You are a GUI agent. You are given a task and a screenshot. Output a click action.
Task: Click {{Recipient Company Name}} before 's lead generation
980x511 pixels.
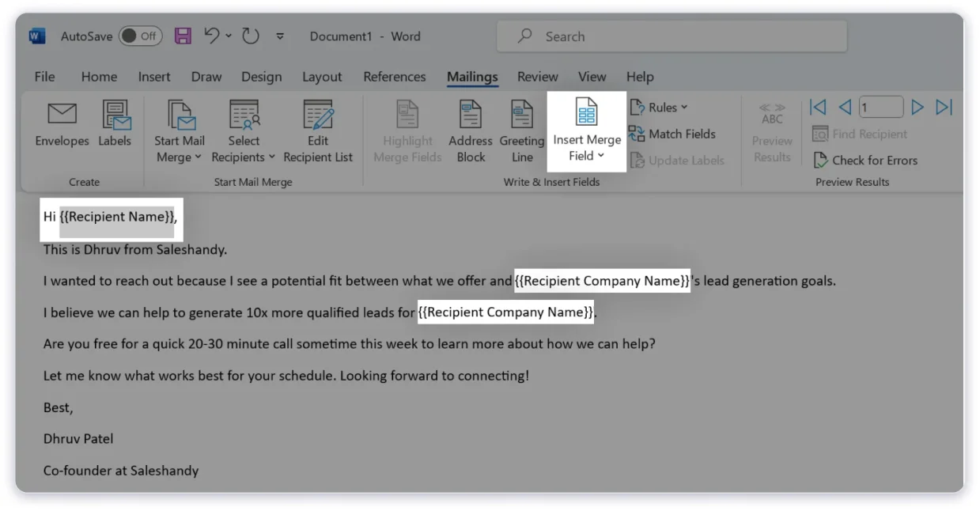point(602,281)
